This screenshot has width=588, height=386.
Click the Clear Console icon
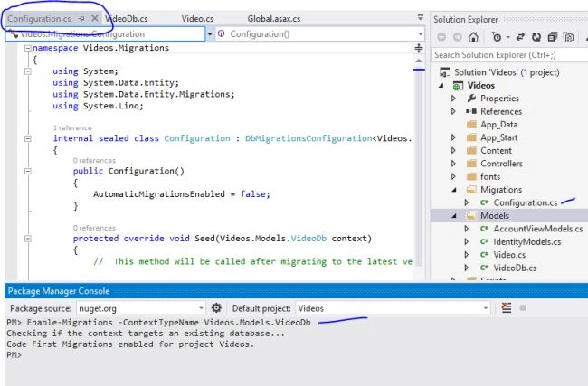(x=507, y=308)
